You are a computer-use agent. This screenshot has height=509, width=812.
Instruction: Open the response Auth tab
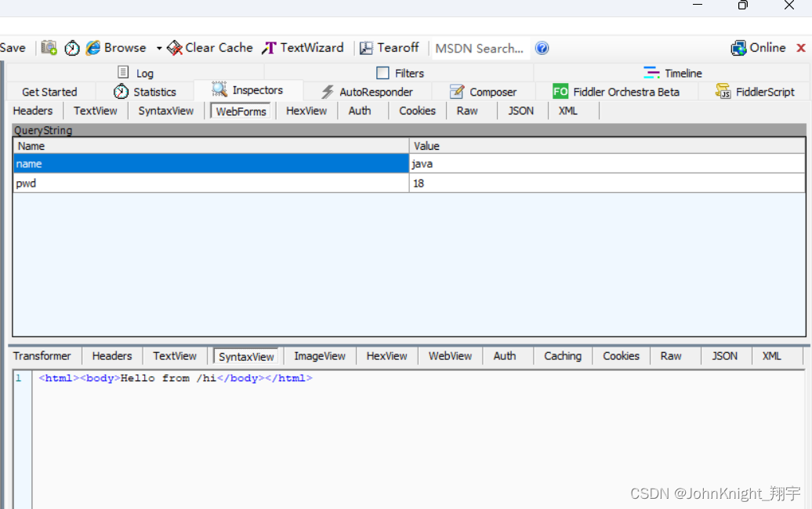pos(505,356)
